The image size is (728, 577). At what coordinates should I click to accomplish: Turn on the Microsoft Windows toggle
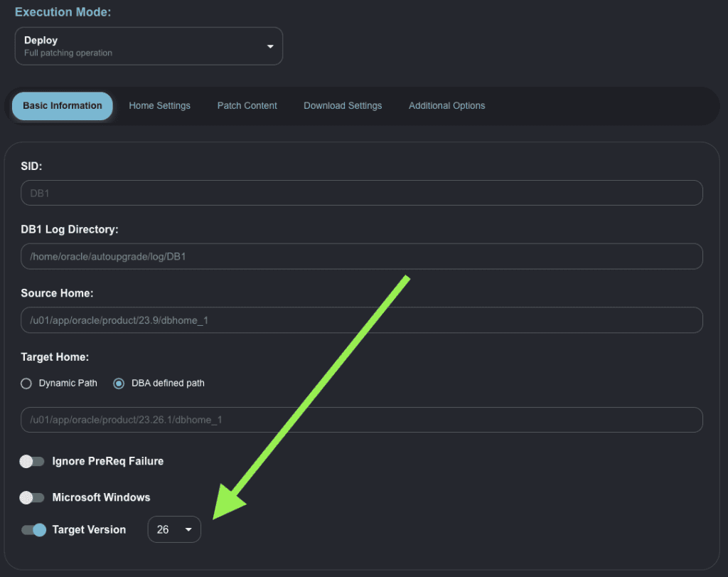(32, 498)
